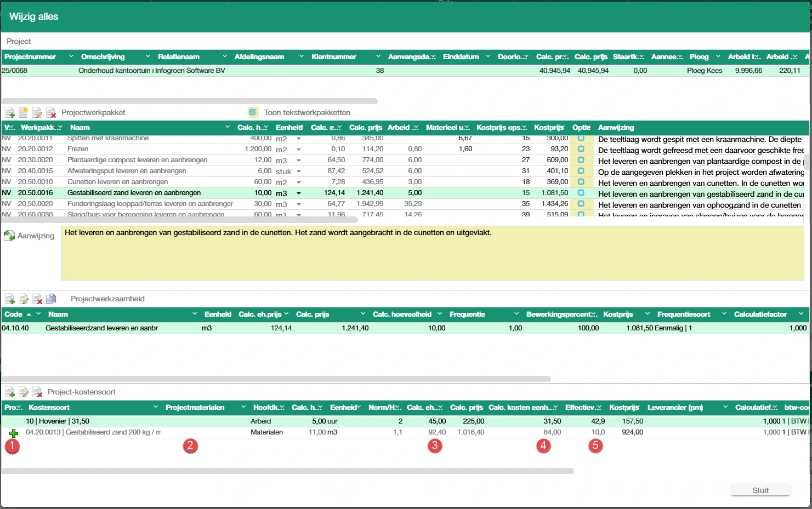Click the edit Projectwerkpakket pencil icon

click(x=37, y=113)
